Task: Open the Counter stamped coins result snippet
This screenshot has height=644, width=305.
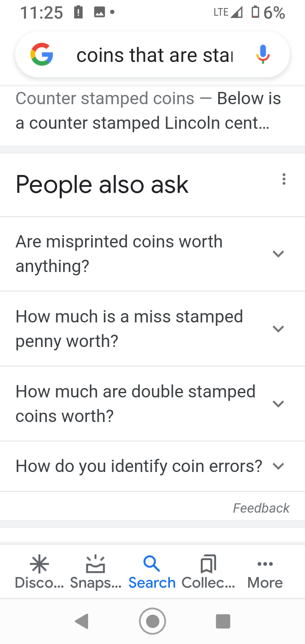Action: [148, 111]
